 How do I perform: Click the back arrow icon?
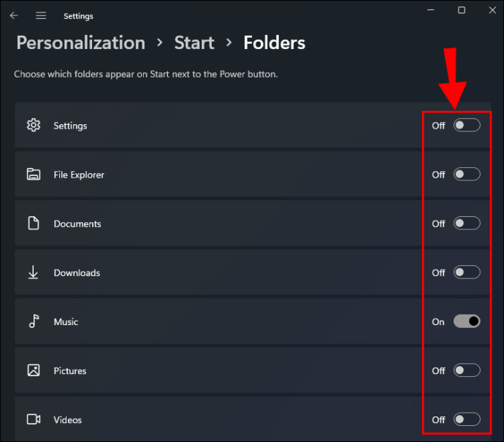pyautogui.click(x=14, y=15)
